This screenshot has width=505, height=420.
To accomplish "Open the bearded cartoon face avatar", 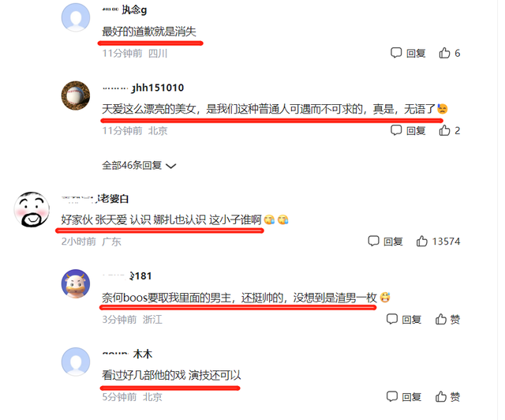I will point(32,209).
